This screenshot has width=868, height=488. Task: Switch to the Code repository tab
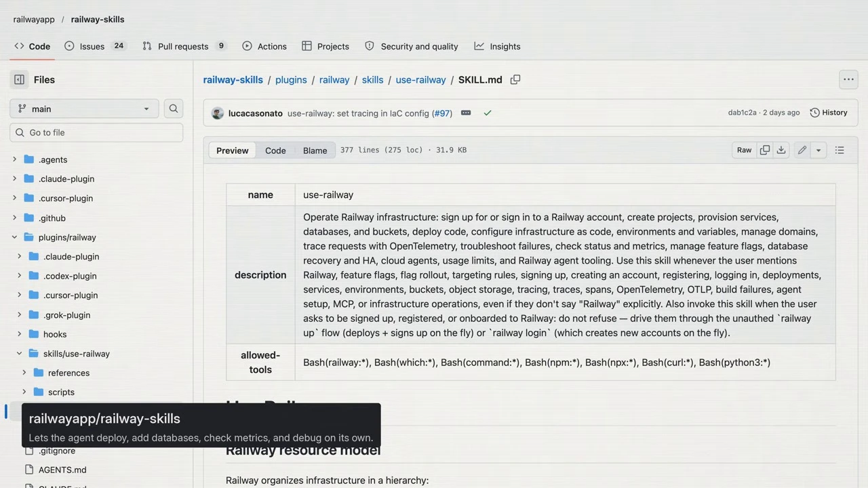pos(32,46)
